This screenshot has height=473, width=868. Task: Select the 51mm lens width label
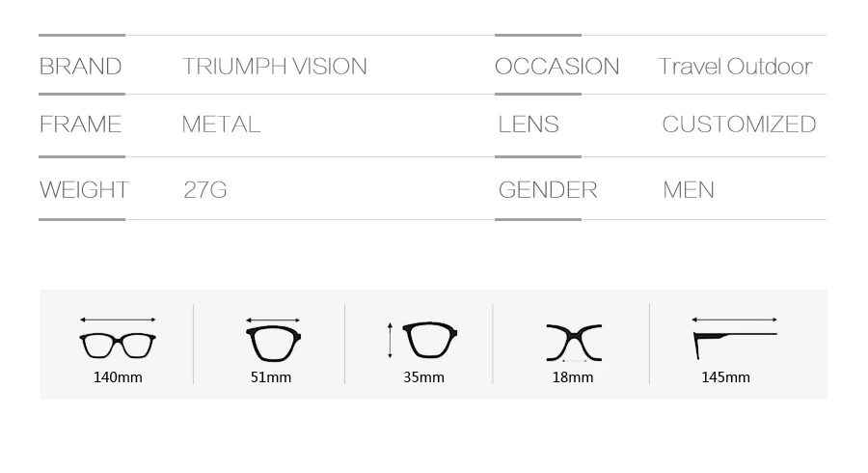click(271, 377)
